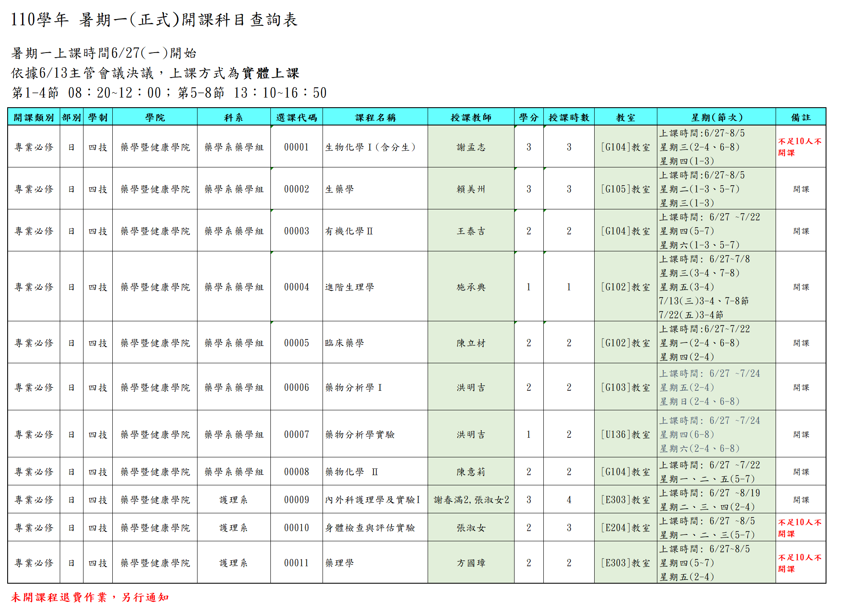The width and height of the screenshot is (868, 604).
Task: Click the 備註 column header
Action: point(801,117)
